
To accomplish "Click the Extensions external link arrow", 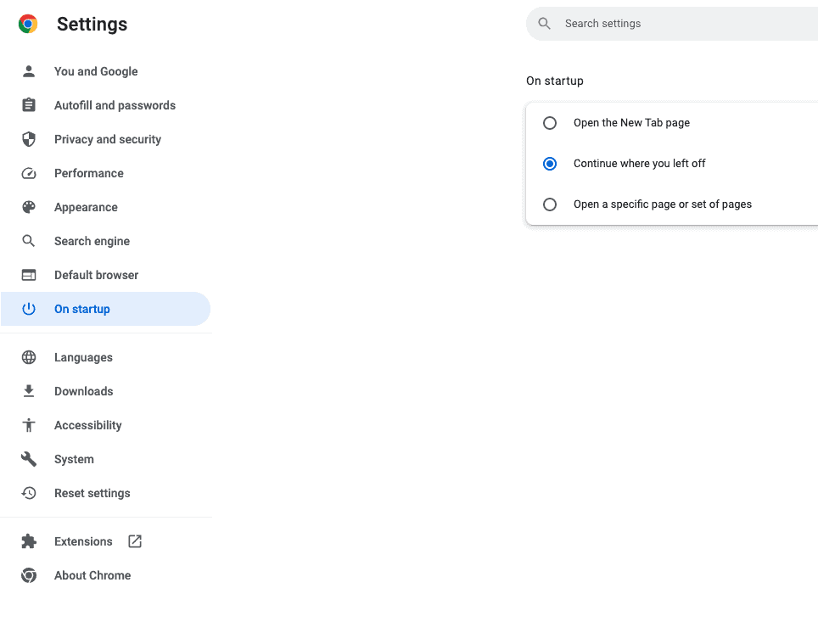I will pyautogui.click(x=134, y=540).
